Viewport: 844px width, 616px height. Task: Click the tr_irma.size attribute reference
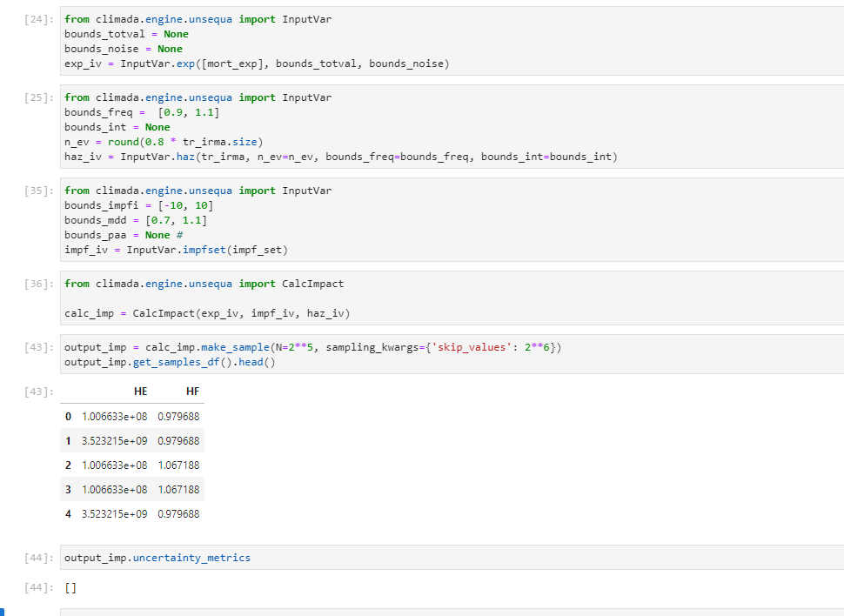216,141
